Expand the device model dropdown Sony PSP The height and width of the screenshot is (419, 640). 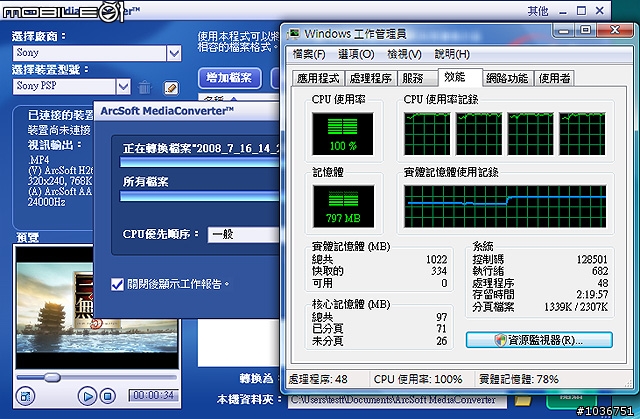pyautogui.click(x=123, y=86)
